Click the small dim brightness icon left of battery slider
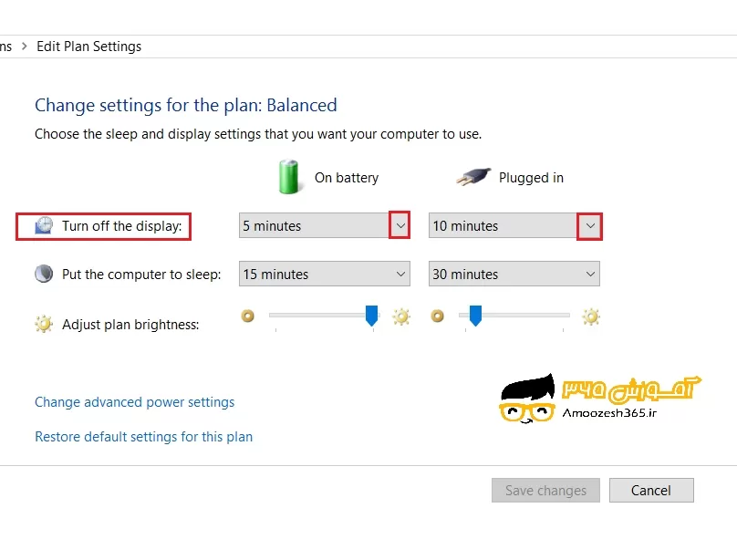The width and height of the screenshot is (737, 560). click(x=248, y=316)
